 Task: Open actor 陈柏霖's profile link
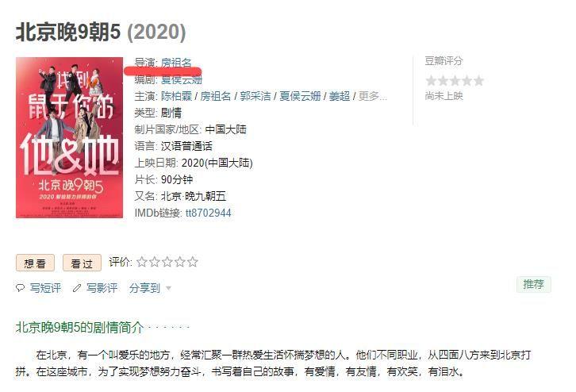point(176,96)
